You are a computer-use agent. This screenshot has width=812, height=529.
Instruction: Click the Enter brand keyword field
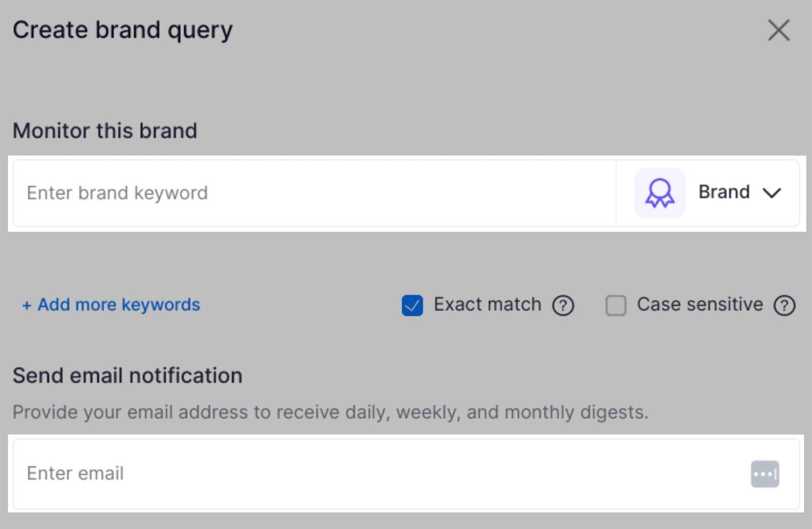pyautogui.click(x=304, y=192)
